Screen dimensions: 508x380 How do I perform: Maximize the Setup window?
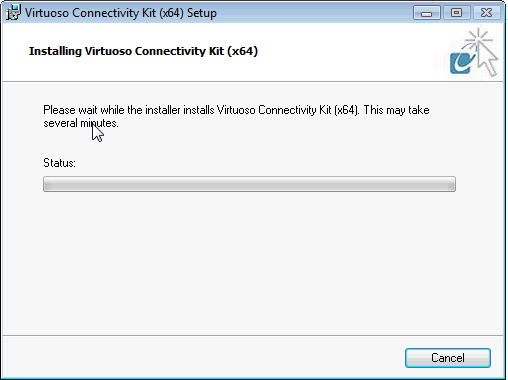tap(456, 13)
